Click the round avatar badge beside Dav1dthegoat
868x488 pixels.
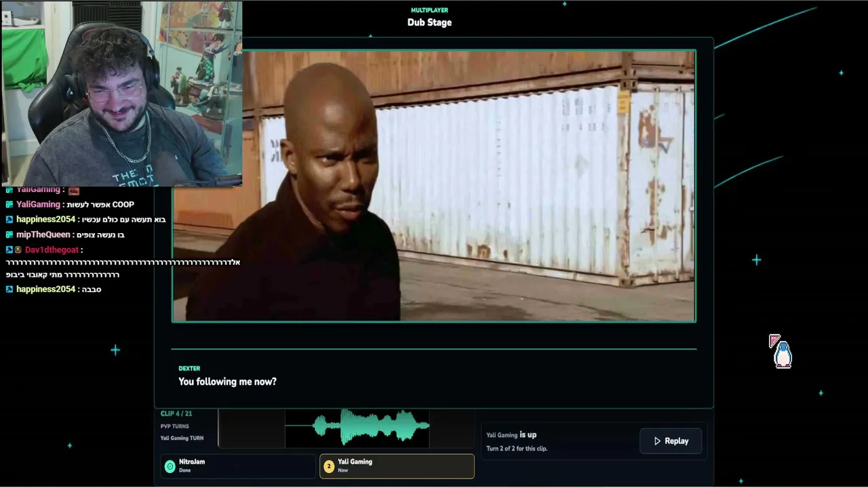pyautogui.click(x=18, y=250)
